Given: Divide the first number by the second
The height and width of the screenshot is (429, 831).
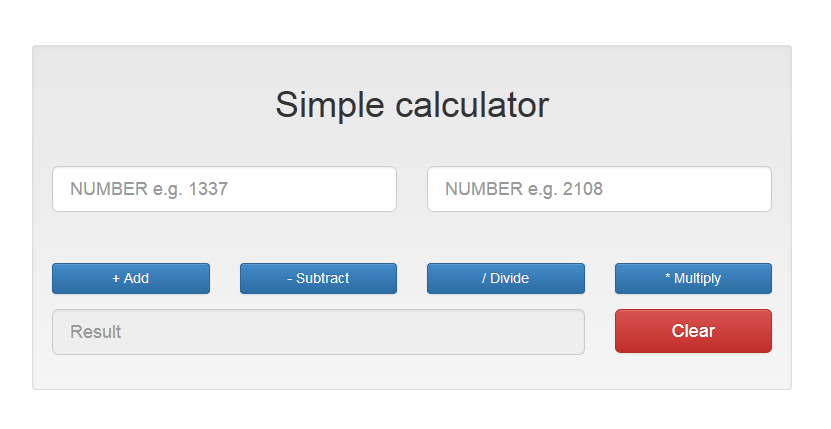Looking at the screenshot, I should pos(505,278).
